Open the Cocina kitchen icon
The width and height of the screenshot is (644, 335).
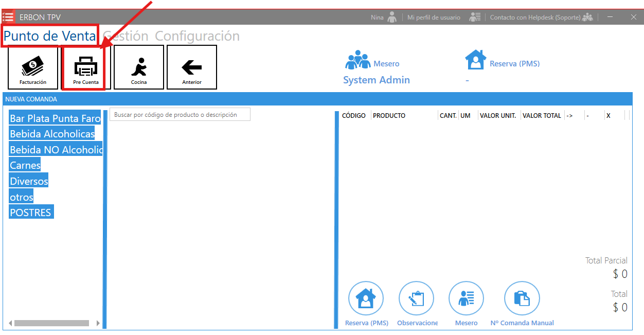(139, 67)
